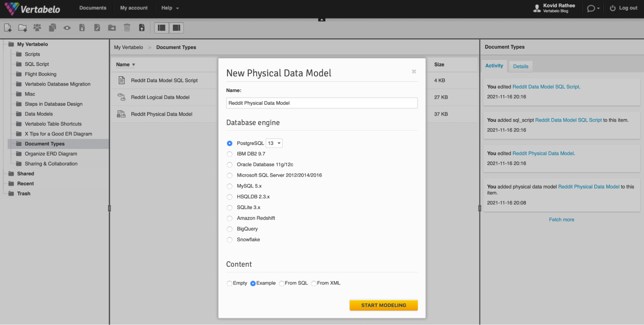Select the IBM DB2 9.7 engine
The width and height of the screenshot is (644, 325).
coord(229,154)
